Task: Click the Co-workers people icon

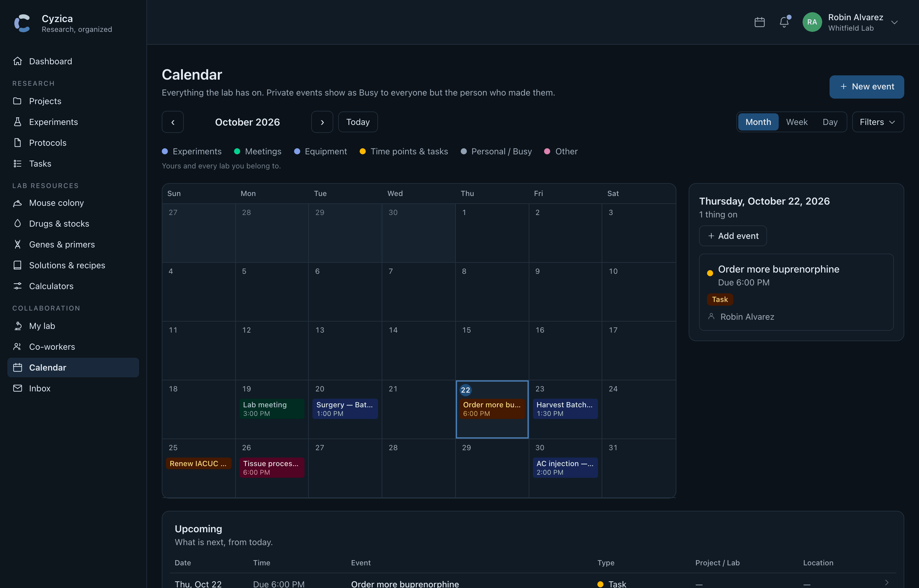Action: pyautogui.click(x=17, y=347)
